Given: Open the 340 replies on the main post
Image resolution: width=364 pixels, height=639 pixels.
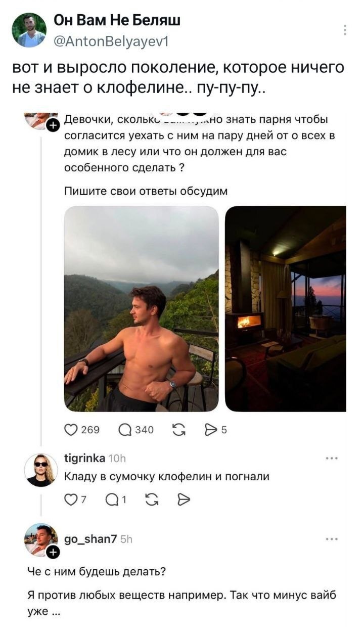Looking at the screenshot, I should [x=124, y=430].
